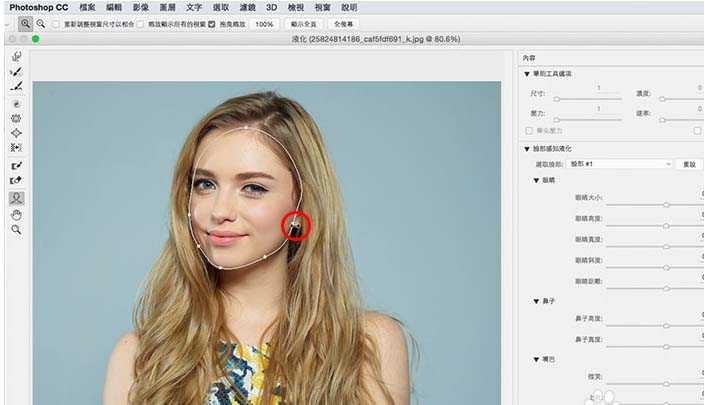Select the Reconstruct tool
The width and height of the screenshot is (705, 405).
coord(17,72)
